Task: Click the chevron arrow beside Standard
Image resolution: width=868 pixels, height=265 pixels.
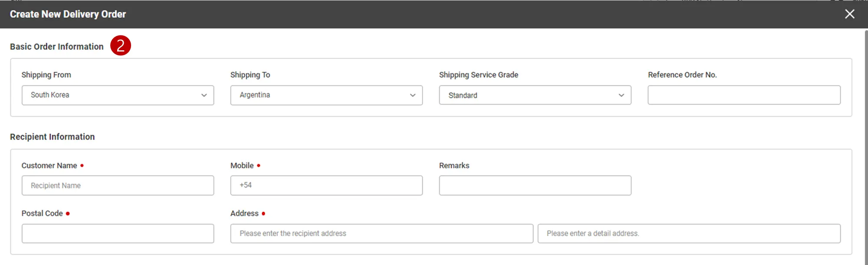Action: [x=621, y=95]
